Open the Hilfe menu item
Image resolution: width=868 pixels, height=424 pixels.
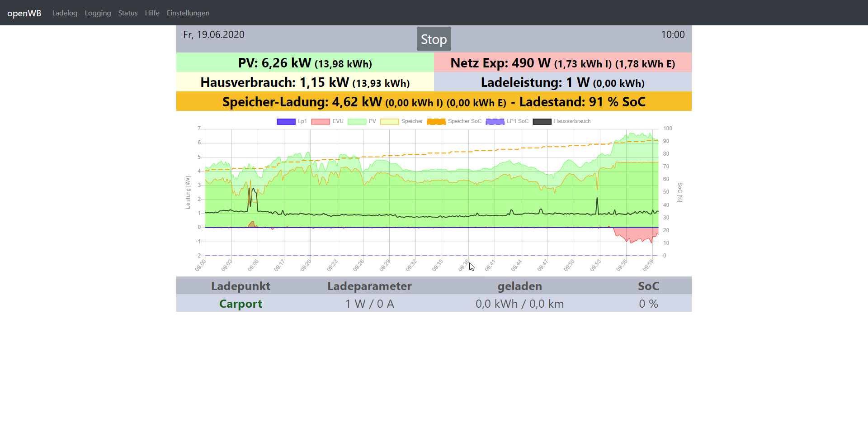coord(152,13)
